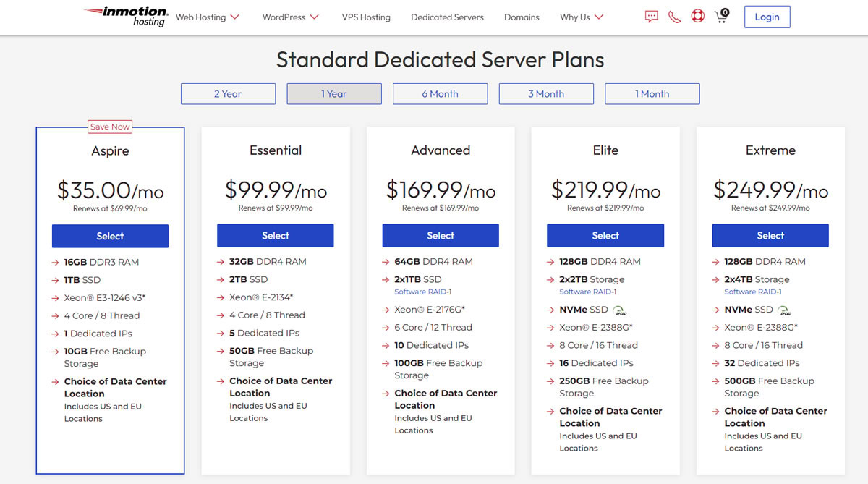Image resolution: width=868 pixels, height=484 pixels.
Task: Go to Domains page
Action: pos(522,17)
